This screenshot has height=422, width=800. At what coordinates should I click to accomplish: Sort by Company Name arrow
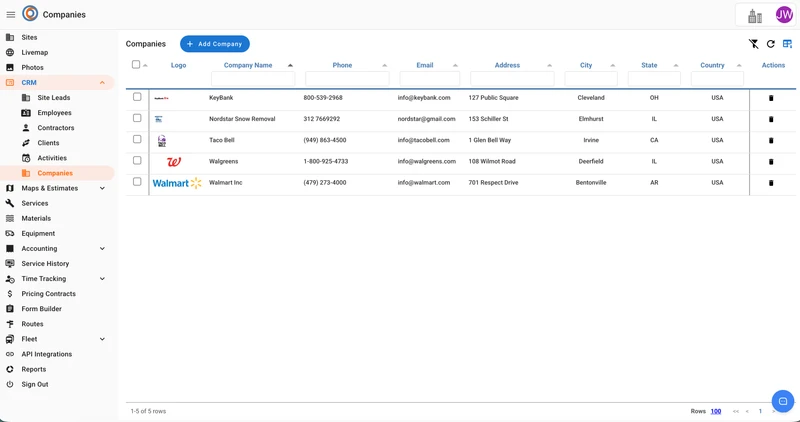click(290, 65)
